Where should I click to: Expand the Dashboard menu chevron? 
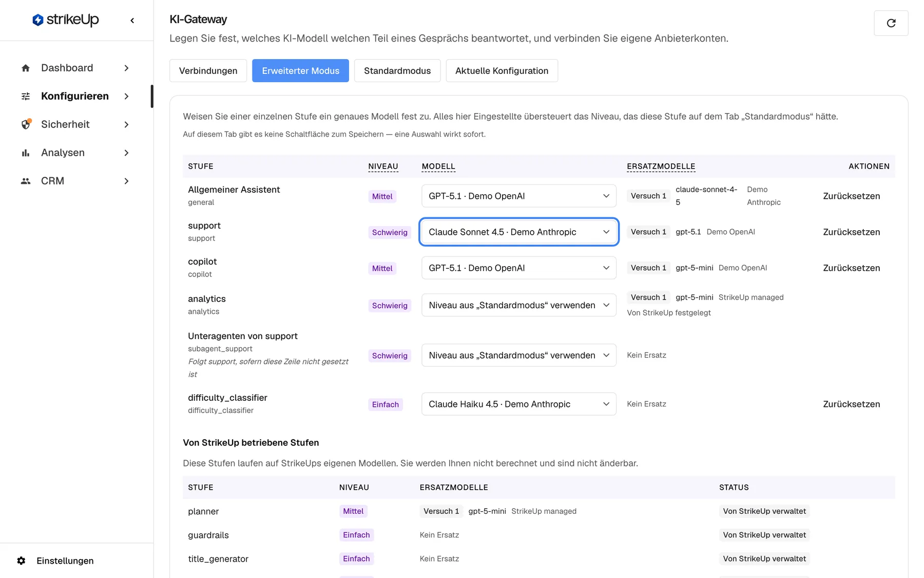(x=126, y=68)
